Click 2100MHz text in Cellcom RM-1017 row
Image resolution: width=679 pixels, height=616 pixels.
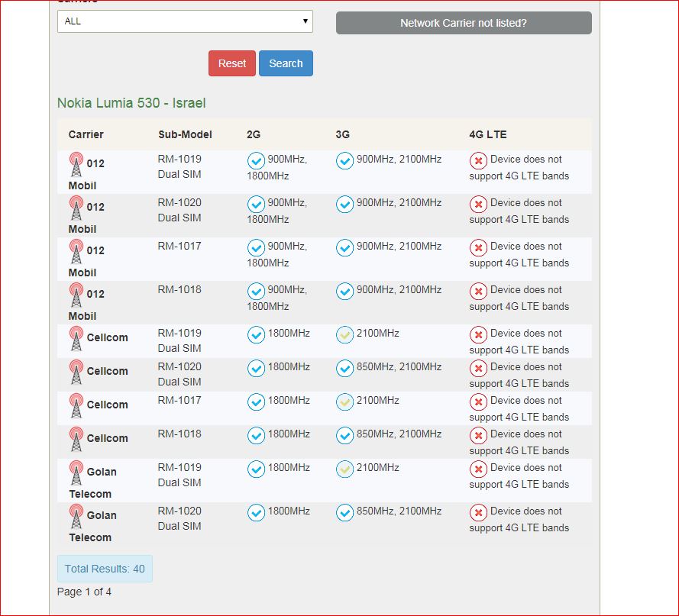point(377,401)
